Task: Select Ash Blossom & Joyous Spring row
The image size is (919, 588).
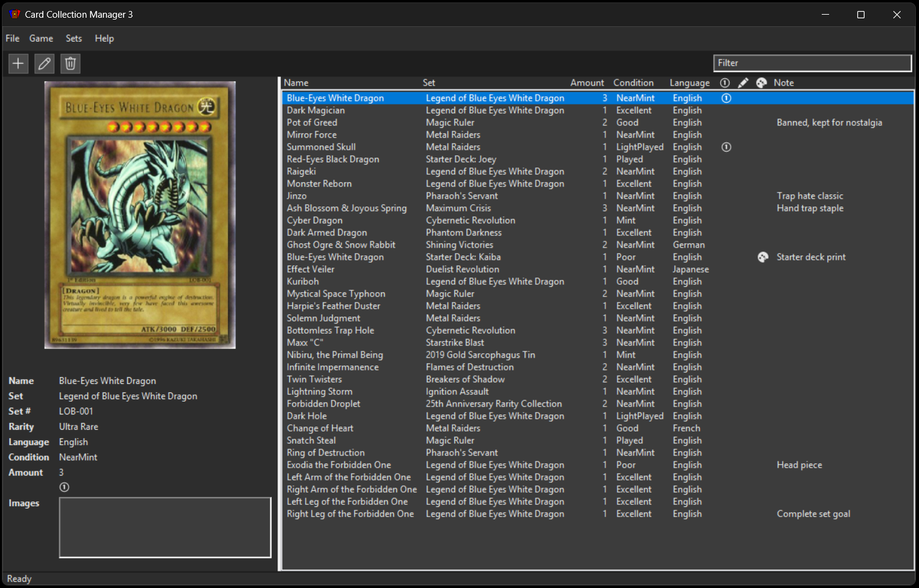Action: 598,208
